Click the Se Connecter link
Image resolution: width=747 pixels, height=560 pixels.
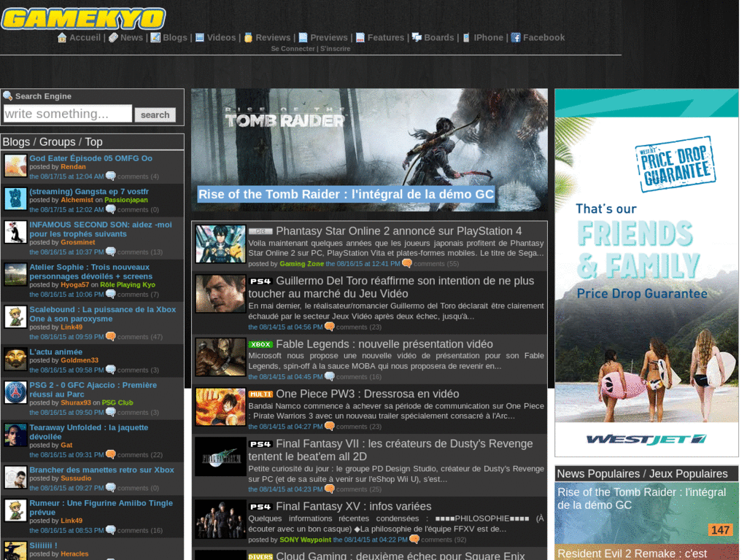pos(293,49)
